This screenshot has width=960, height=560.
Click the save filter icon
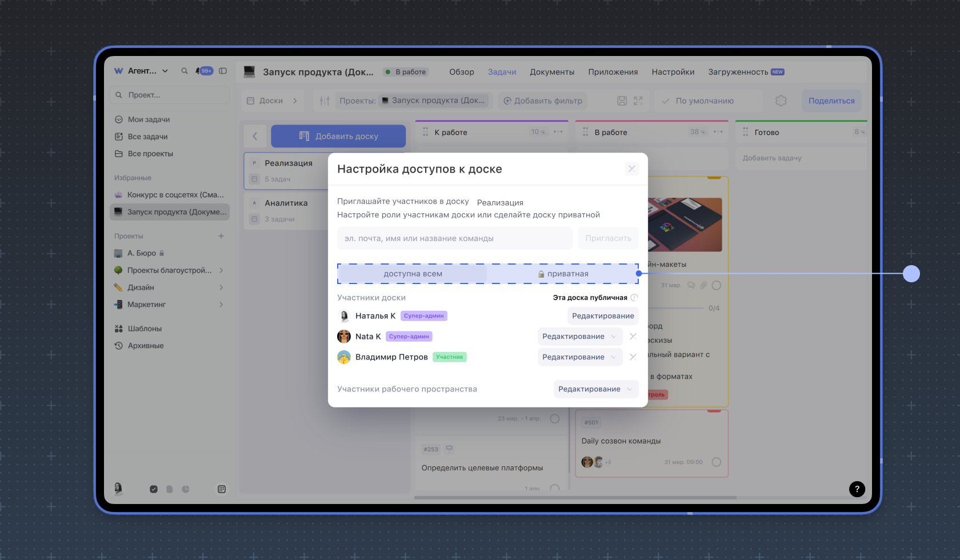pos(622,101)
